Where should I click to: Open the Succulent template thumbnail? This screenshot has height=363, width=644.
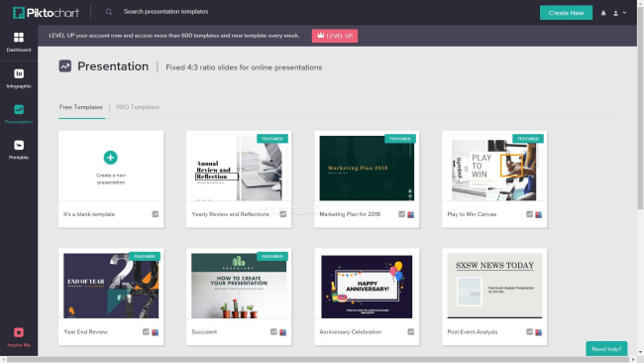point(239,286)
